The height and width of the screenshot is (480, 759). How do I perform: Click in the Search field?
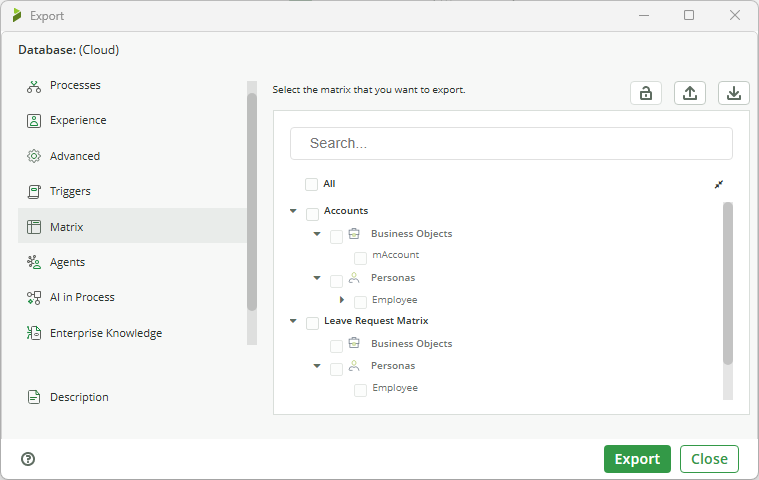click(x=511, y=144)
